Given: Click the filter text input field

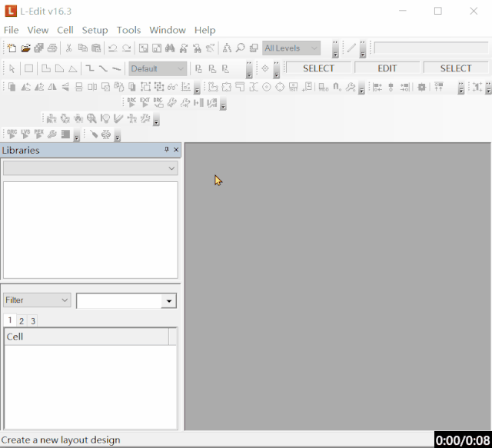Looking at the screenshot, I should 119,301.
